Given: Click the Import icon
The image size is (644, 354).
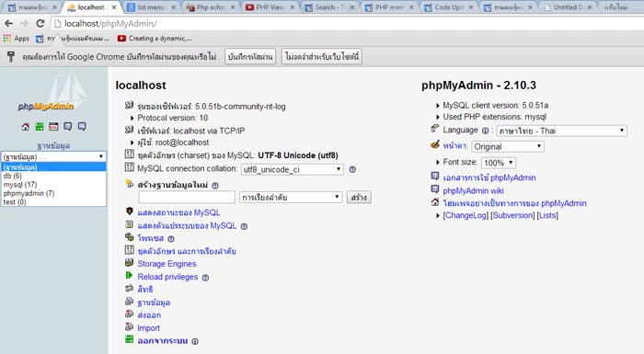Looking at the screenshot, I should (x=130, y=327).
